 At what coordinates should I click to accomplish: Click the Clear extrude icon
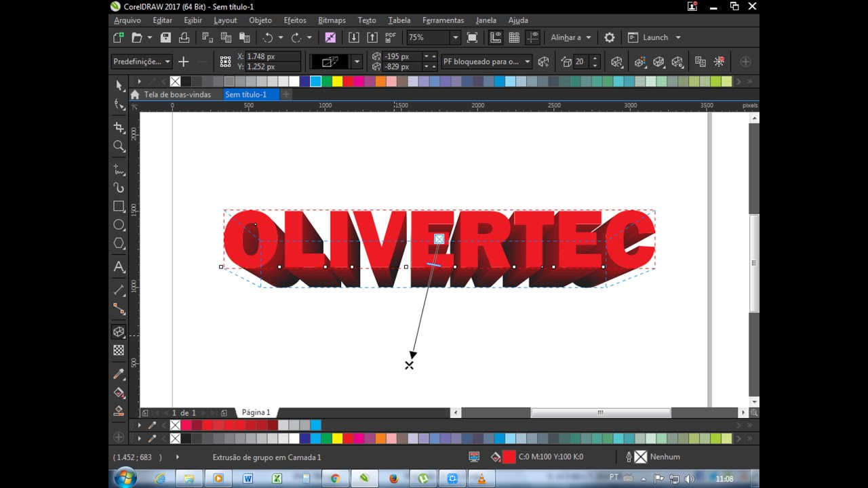[x=719, y=62]
